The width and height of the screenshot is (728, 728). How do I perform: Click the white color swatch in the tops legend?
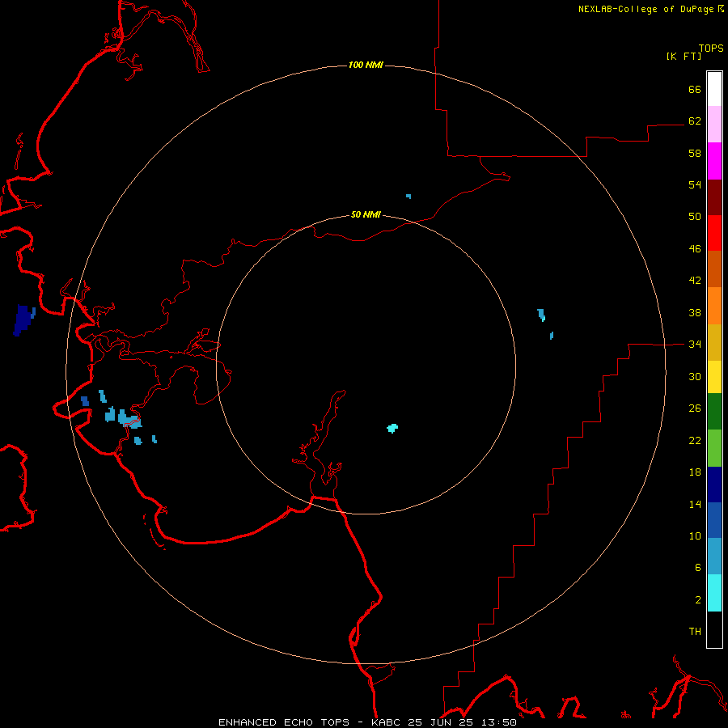coord(714,89)
